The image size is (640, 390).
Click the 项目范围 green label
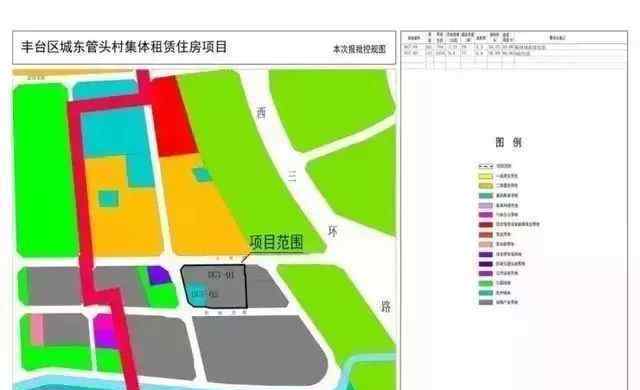click(x=276, y=242)
